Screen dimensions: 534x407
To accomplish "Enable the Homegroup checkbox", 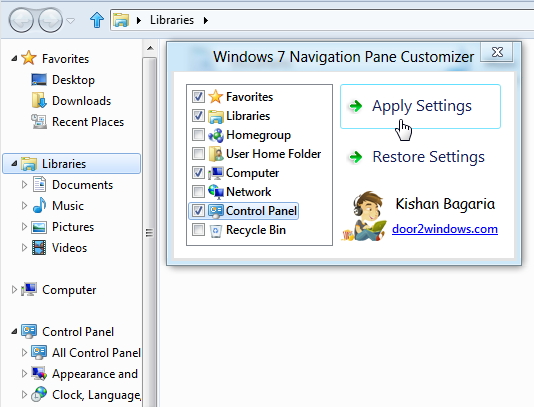I will [x=198, y=135].
